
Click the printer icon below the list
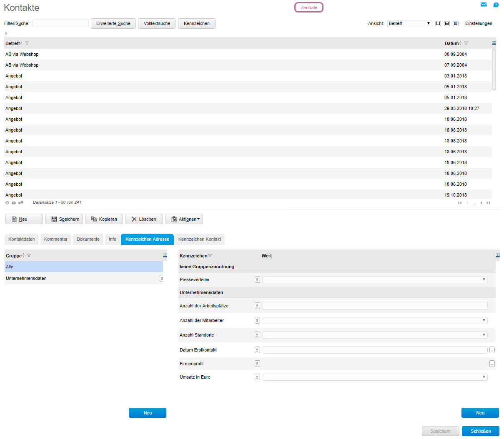tap(14, 203)
